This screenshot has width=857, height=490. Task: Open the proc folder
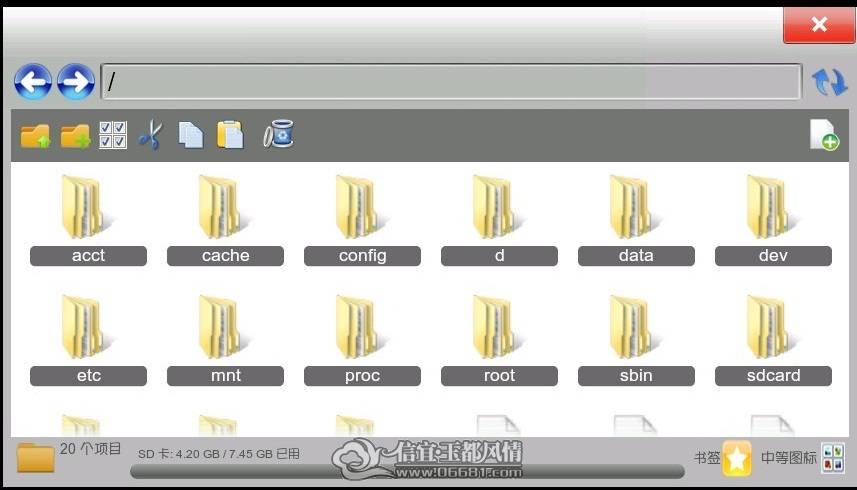[362, 340]
